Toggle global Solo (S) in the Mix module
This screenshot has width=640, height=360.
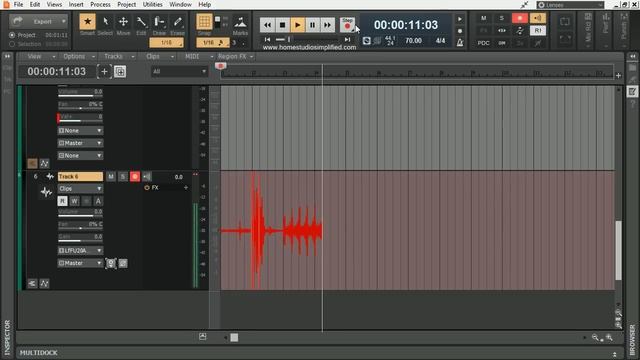502,18
